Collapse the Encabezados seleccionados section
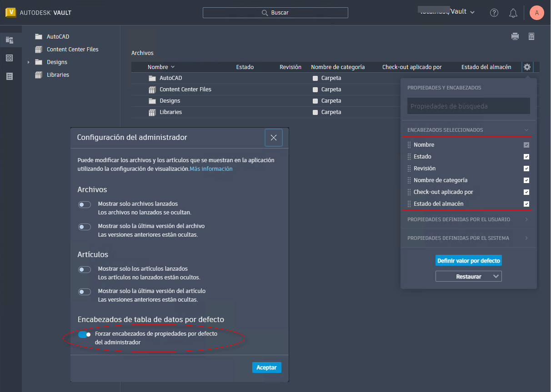Image resolution: width=551 pixels, height=392 pixels. [x=526, y=130]
